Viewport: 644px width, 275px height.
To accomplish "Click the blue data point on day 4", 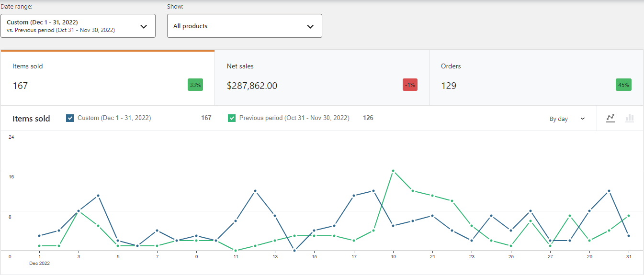I will [x=98, y=196].
